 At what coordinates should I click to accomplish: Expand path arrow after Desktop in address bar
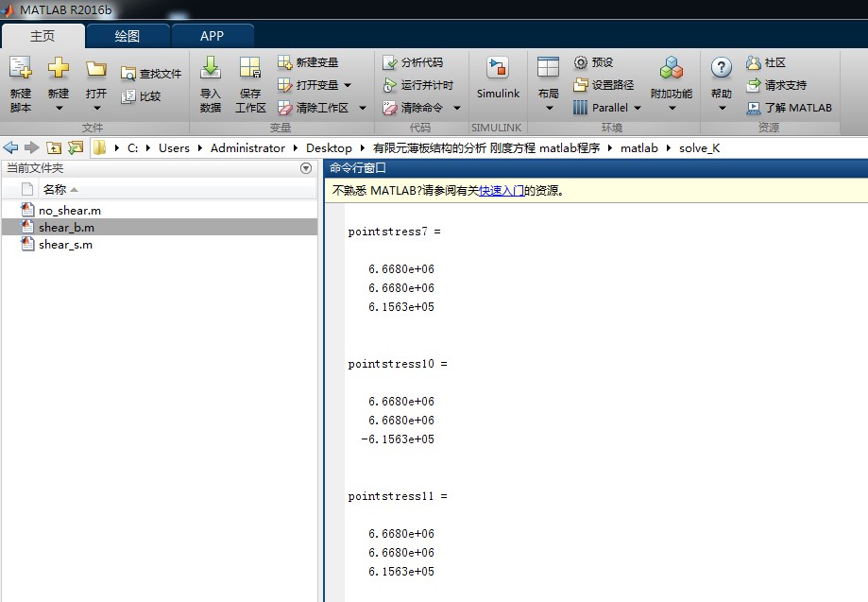point(362,147)
